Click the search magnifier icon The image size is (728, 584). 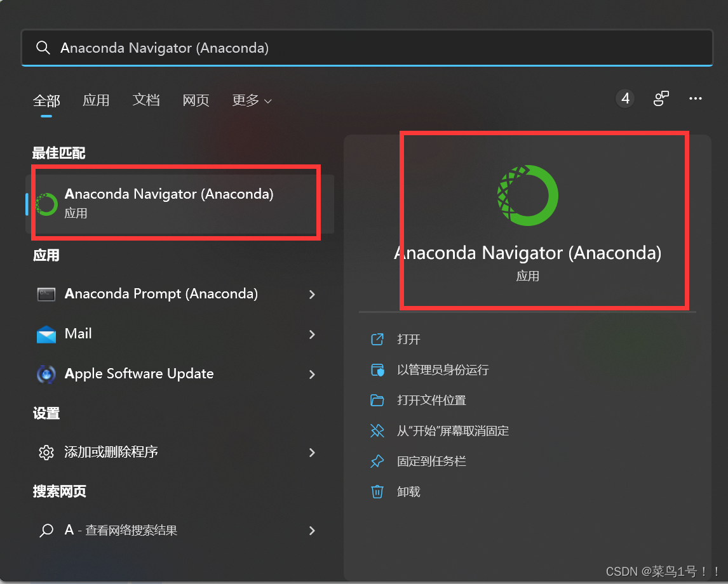tap(43, 48)
